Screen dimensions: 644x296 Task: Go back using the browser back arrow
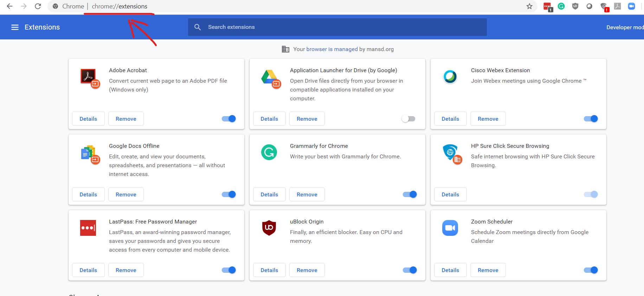(9, 6)
